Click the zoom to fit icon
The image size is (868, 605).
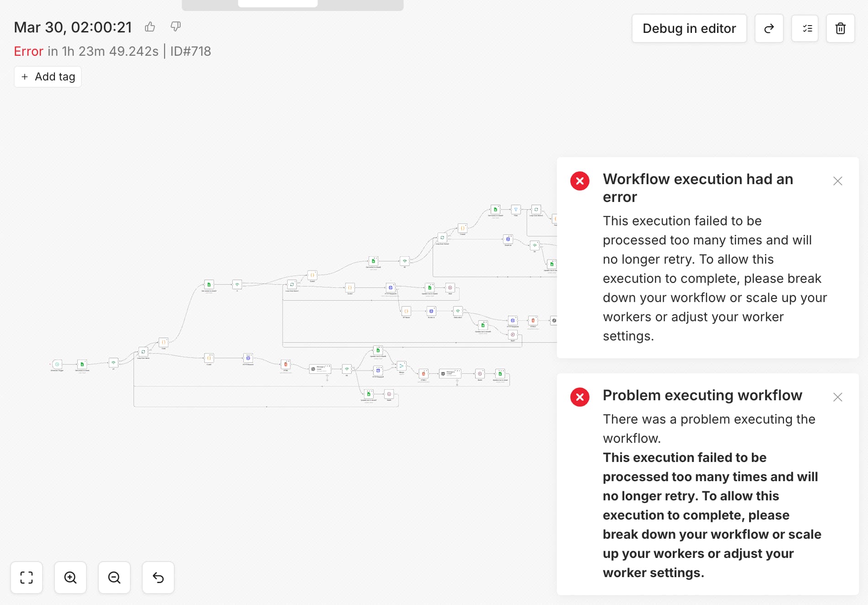pyautogui.click(x=27, y=578)
